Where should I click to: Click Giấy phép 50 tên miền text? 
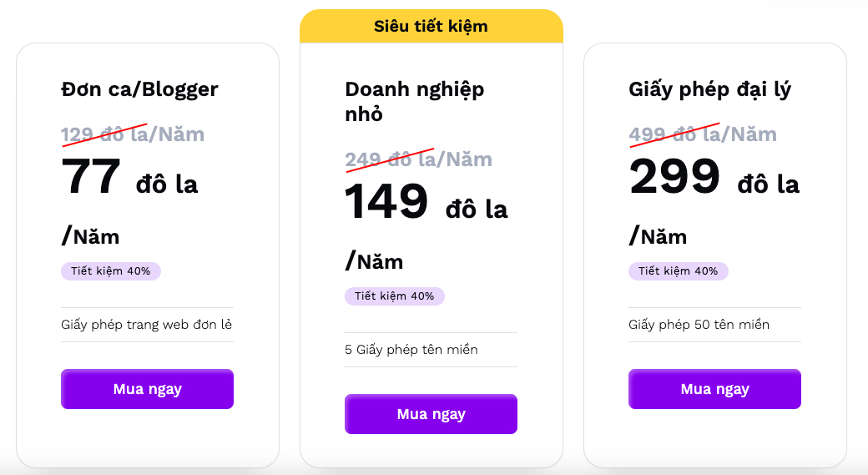[x=699, y=325]
